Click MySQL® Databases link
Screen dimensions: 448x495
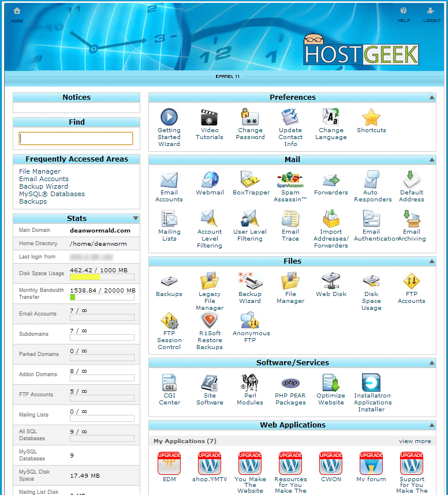pos(52,194)
